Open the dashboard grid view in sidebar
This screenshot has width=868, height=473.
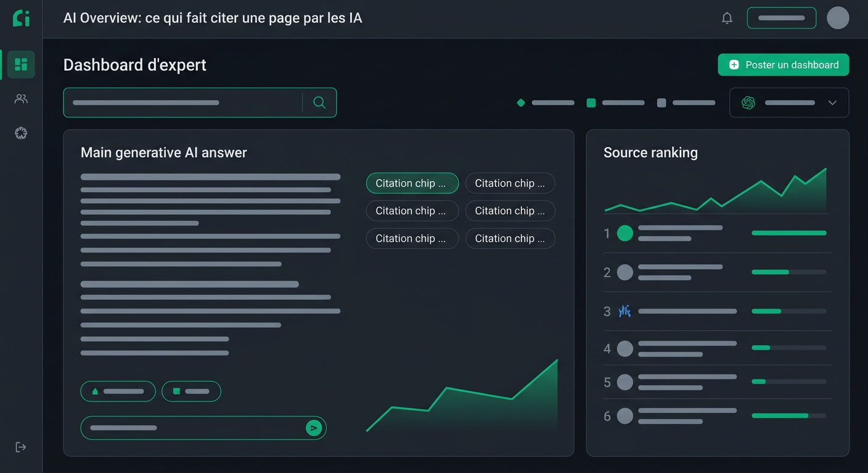(21, 65)
